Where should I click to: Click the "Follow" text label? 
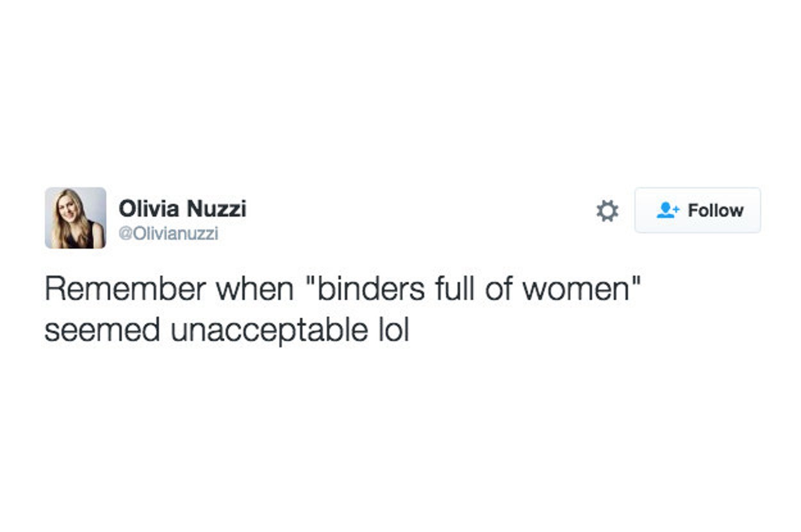click(x=715, y=210)
